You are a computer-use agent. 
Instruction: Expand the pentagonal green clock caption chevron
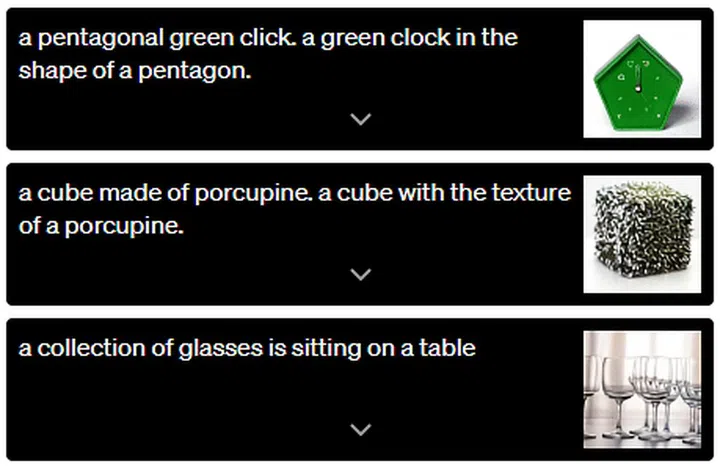coord(361,119)
